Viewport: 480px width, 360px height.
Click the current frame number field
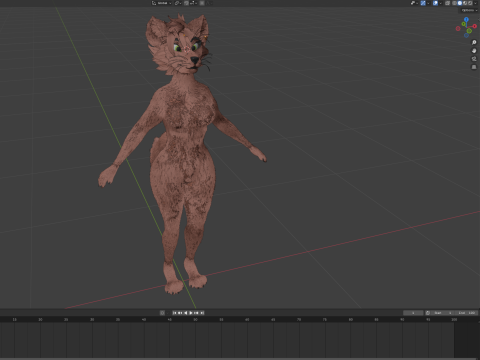click(413, 313)
